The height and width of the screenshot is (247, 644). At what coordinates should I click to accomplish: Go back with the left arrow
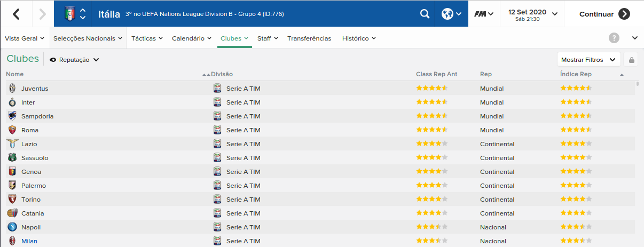[16, 14]
